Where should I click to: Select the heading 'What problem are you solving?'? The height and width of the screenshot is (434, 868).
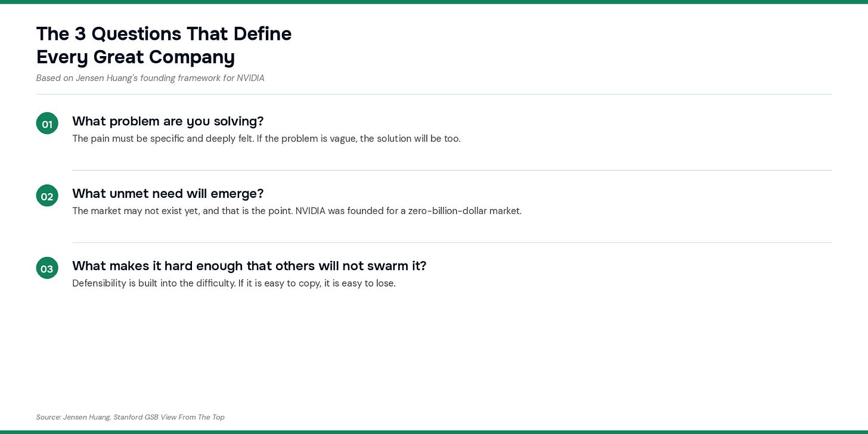point(168,121)
